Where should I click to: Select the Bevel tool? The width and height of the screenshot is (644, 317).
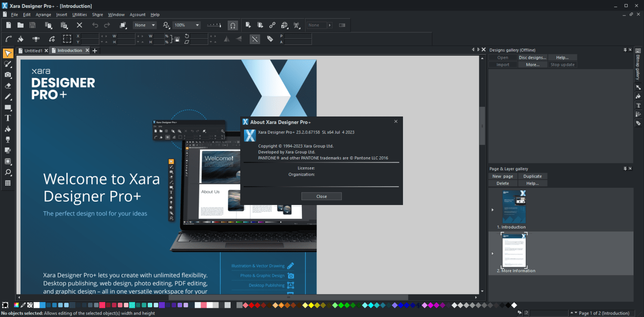[x=8, y=161]
